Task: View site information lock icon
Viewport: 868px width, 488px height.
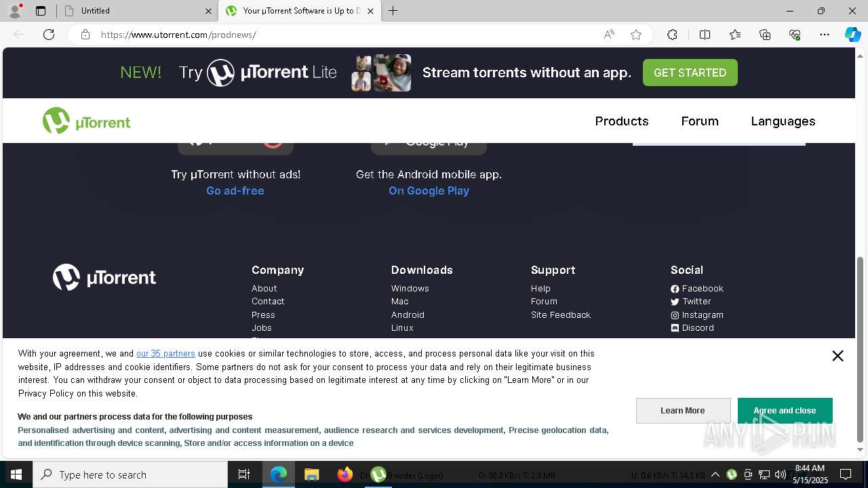Action: click(85, 35)
